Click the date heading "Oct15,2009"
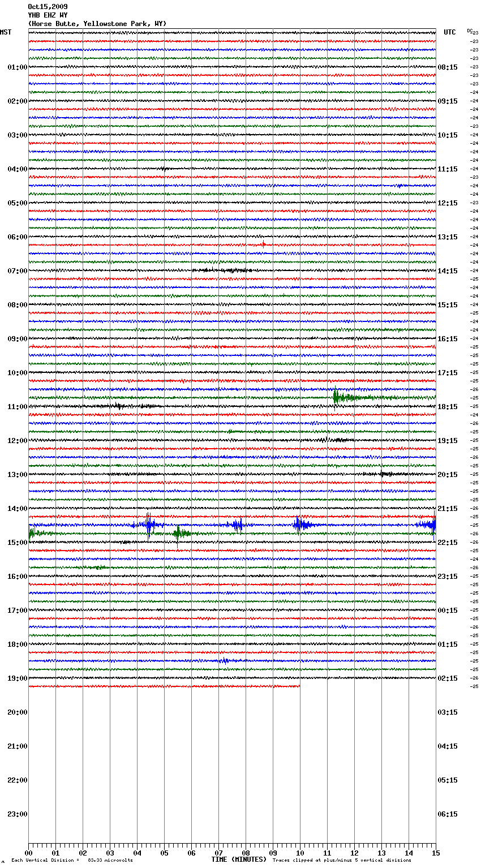Viewport: 481px width, 868px height. 48,7
